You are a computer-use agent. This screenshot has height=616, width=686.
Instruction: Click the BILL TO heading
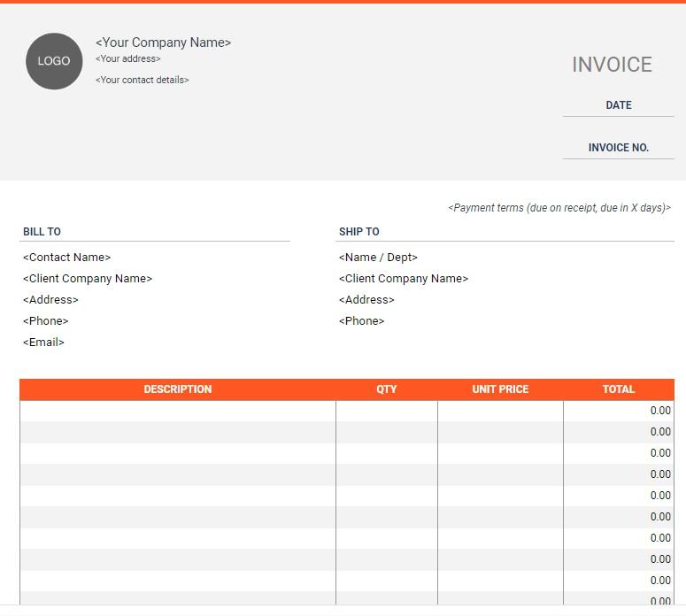pos(42,231)
